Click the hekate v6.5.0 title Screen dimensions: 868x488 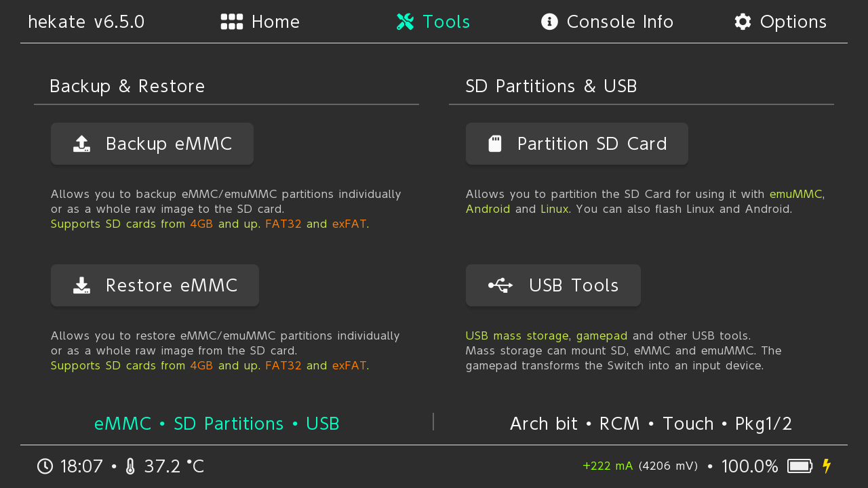(x=86, y=22)
